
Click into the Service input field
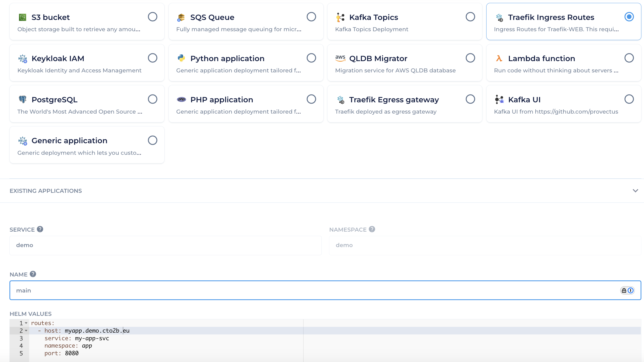pyautogui.click(x=165, y=245)
